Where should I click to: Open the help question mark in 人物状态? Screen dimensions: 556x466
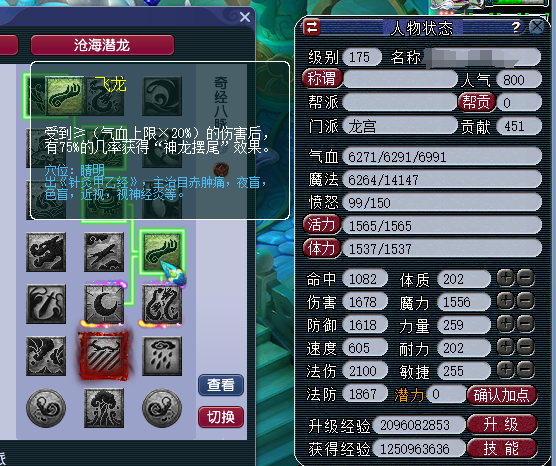point(516,27)
